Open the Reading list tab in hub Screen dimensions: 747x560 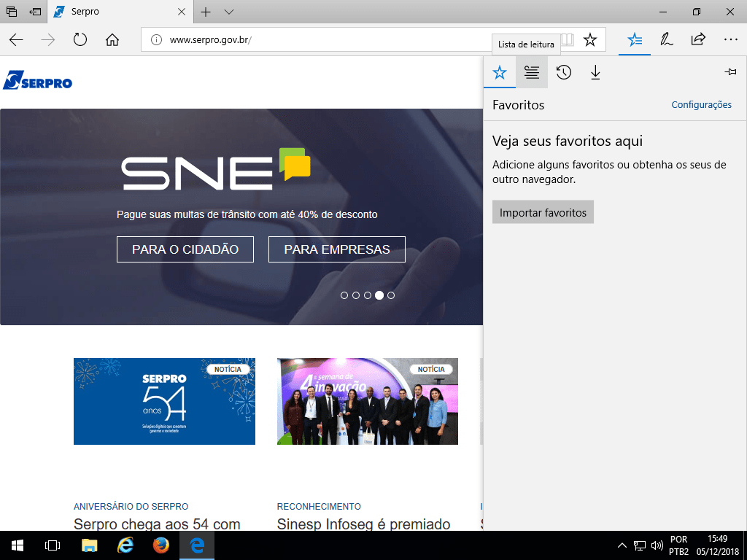(532, 72)
